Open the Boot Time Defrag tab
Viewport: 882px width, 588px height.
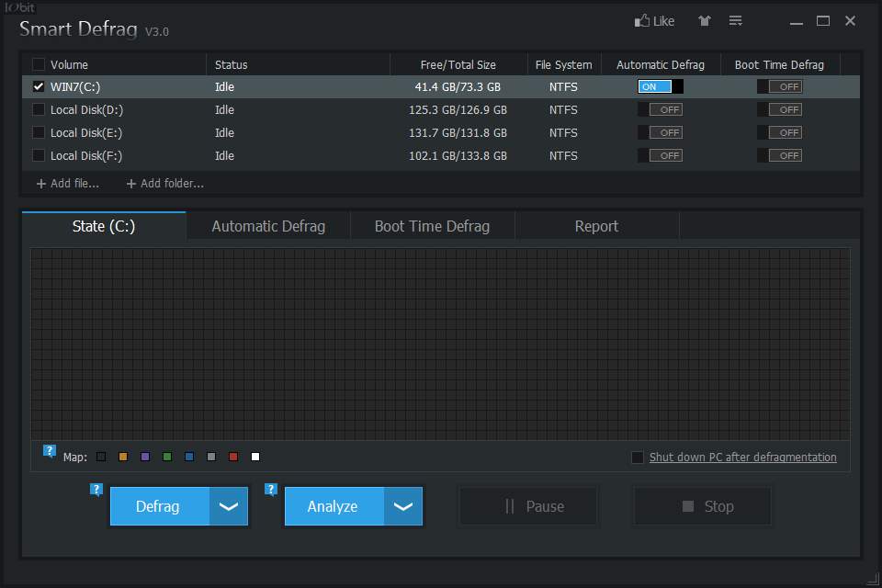(x=432, y=226)
